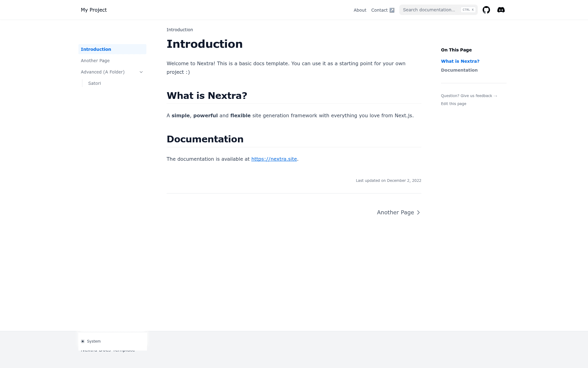This screenshot has width=588, height=368.
Task: Click the Documentation heading in content
Action: [205, 139]
